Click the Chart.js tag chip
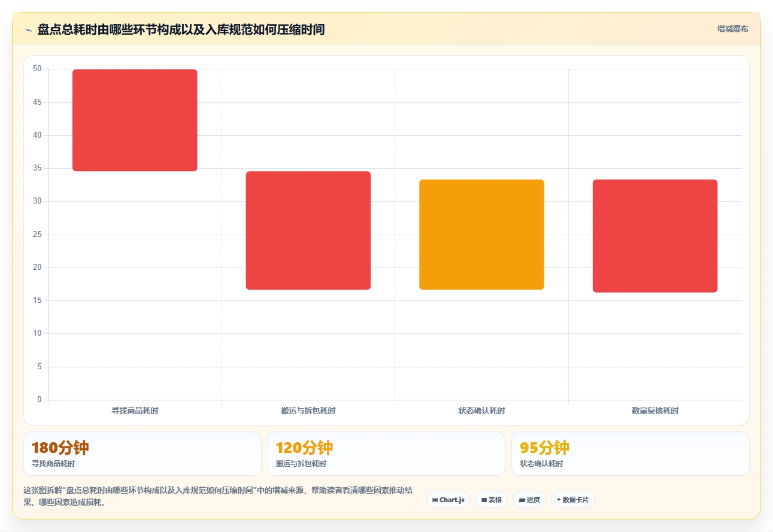Screen dimensions: 773x532 [x=448, y=500]
